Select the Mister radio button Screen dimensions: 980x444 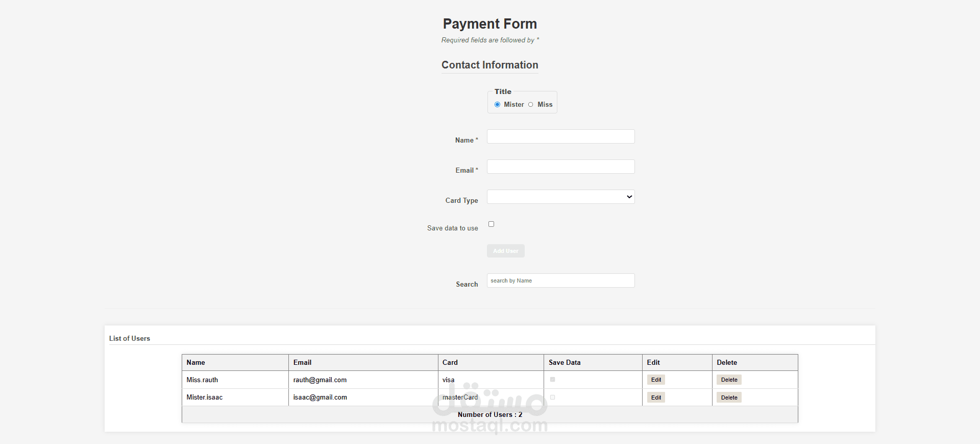[x=497, y=105]
